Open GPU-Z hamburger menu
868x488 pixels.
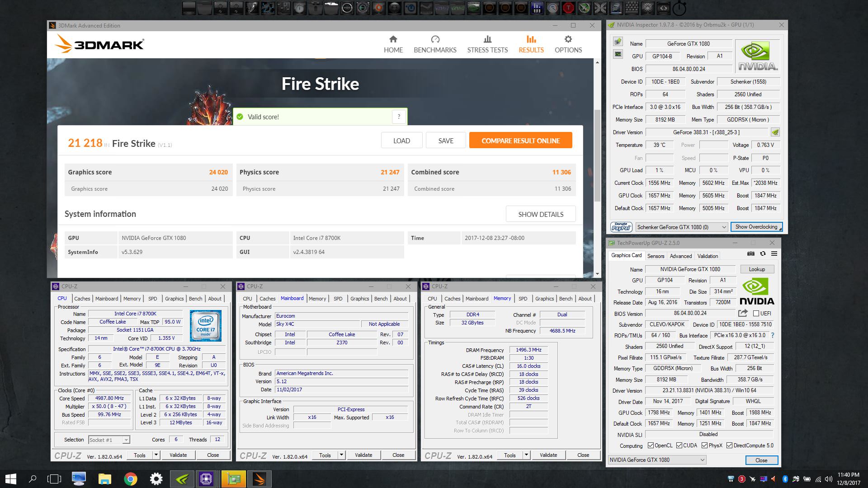coord(774,254)
